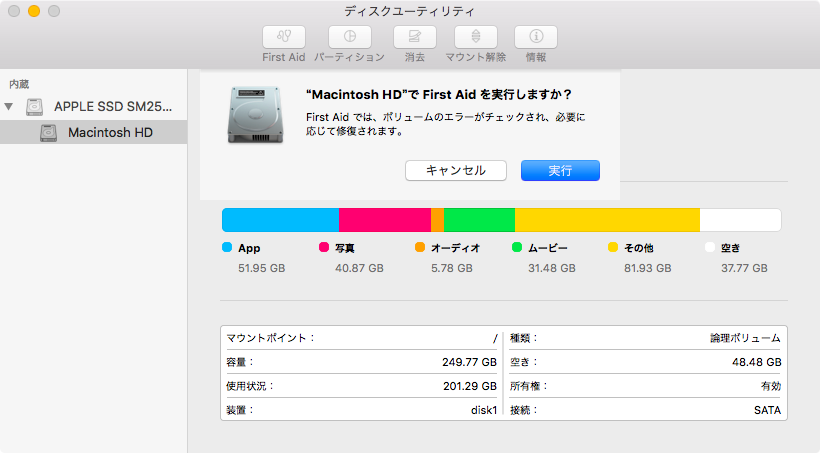Open the パーティション partition toolbar icon
The image size is (820, 453).
tap(350, 37)
